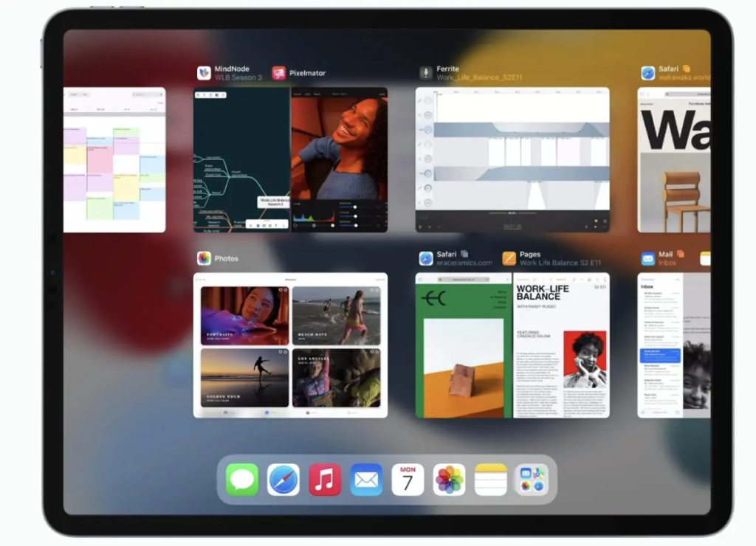The height and width of the screenshot is (546, 756).
Task: Tap the Ferrite microphone app icon
Action: pos(426,72)
